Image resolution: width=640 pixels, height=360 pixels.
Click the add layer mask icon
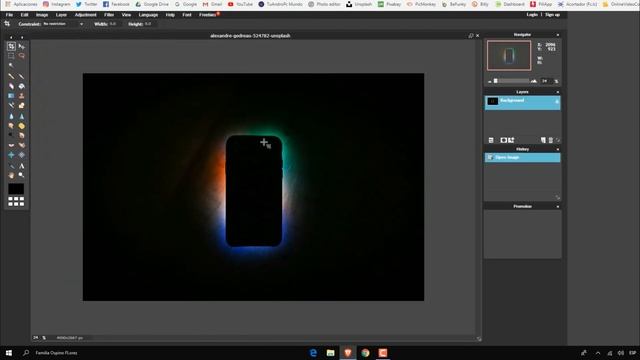click(x=503, y=140)
